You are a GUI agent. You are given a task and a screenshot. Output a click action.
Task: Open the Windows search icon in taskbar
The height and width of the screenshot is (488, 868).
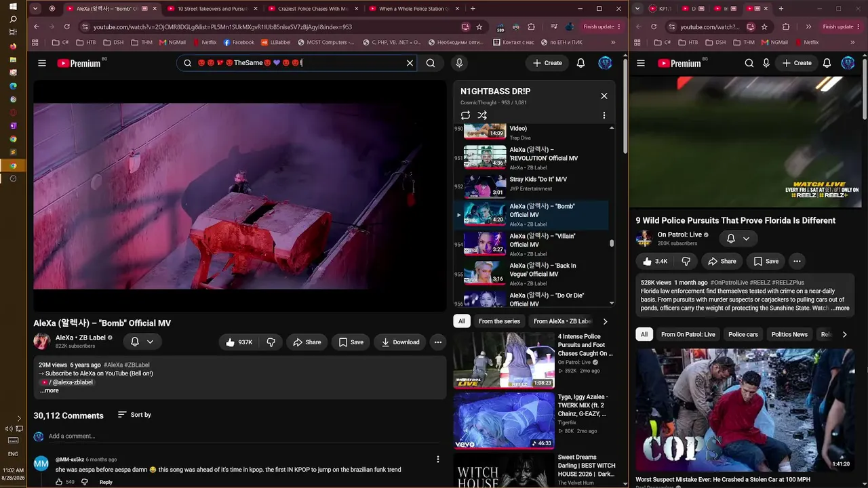(13, 20)
